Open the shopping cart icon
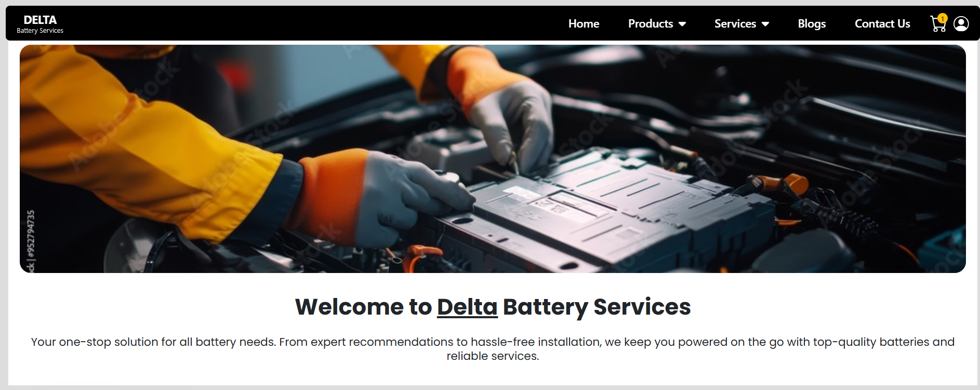Image resolution: width=980 pixels, height=390 pixels. point(937,24)
